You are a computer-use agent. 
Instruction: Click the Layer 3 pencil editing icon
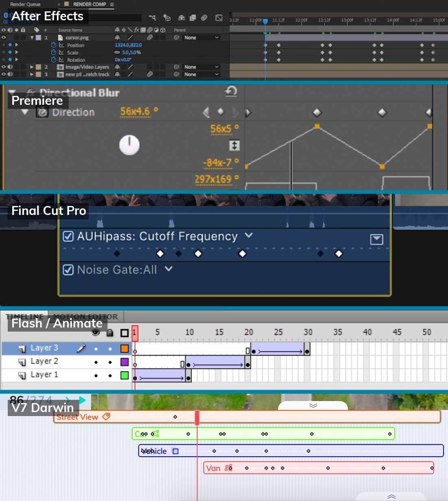click(81, 348)
